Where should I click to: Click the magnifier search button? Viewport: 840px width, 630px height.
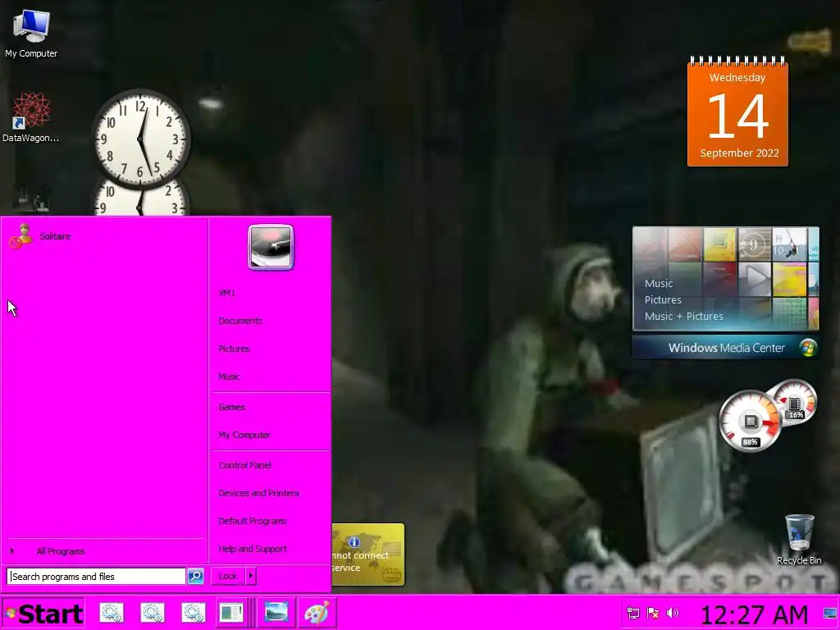(195, 577)
